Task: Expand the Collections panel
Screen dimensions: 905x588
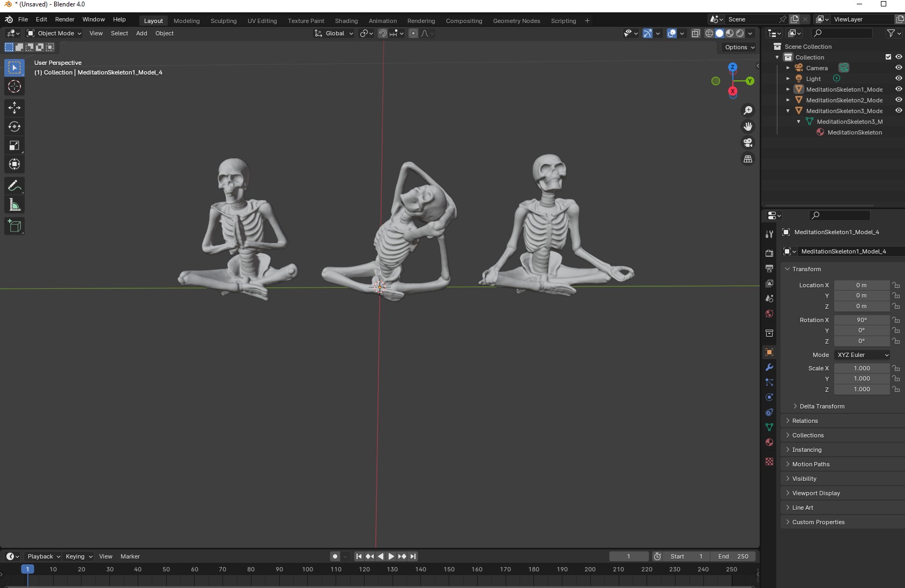Action: coord(807,435)
